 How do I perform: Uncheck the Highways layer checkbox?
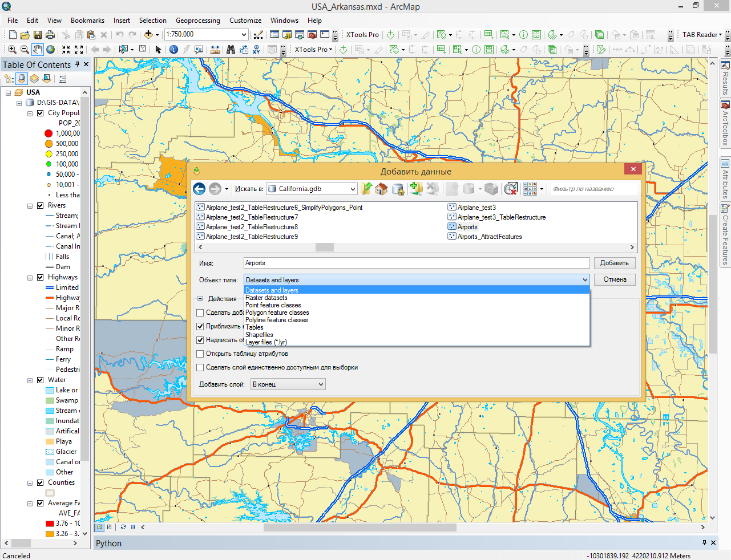[40, 277]
